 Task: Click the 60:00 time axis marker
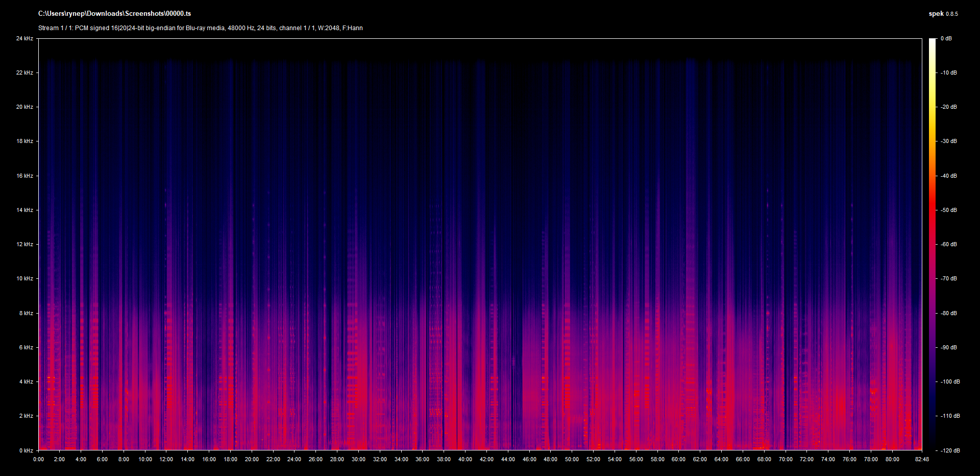pos(678,459)
